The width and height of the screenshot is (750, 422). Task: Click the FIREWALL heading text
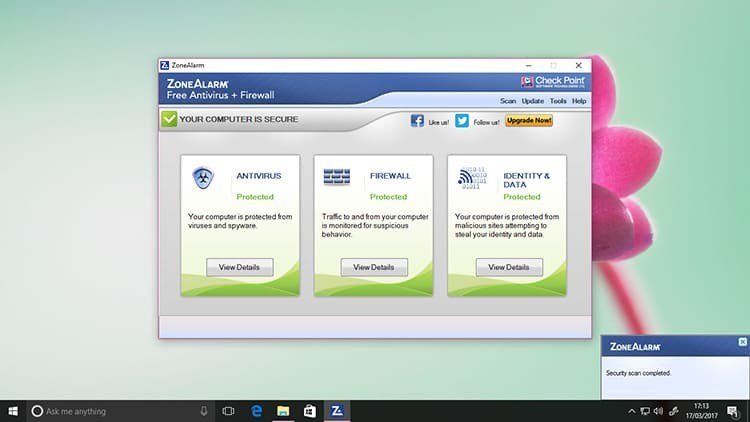390,176
